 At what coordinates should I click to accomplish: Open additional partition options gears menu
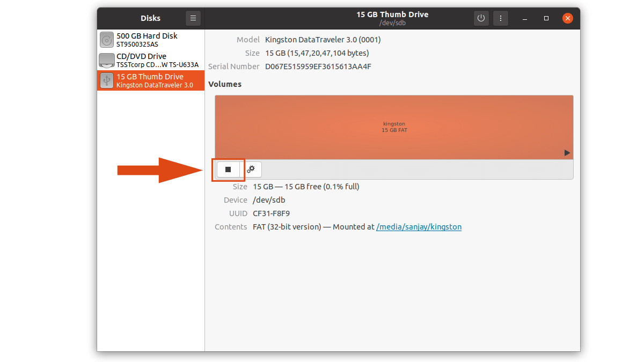point(251,169)
